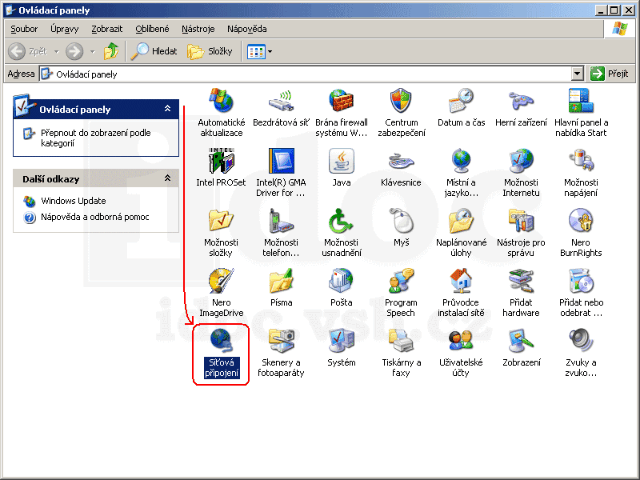Image resolution: width=640 pixels, height=480 pixels.
Task: Click Přepnout do zobrazení podle kategorií
Action: pos(96,138)
